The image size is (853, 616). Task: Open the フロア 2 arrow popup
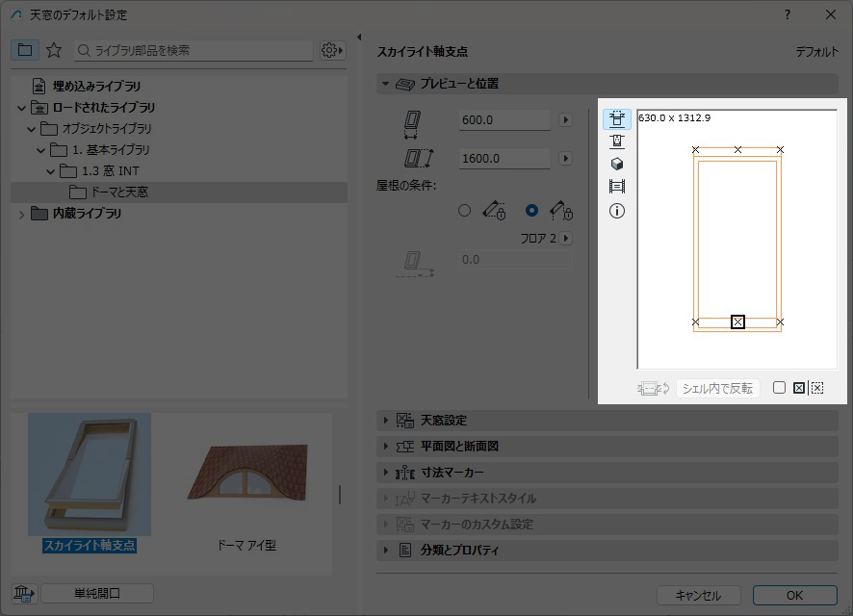[x=566, y=238]
